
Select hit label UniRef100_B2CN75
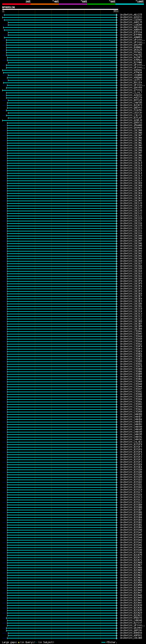pos(131,555)
